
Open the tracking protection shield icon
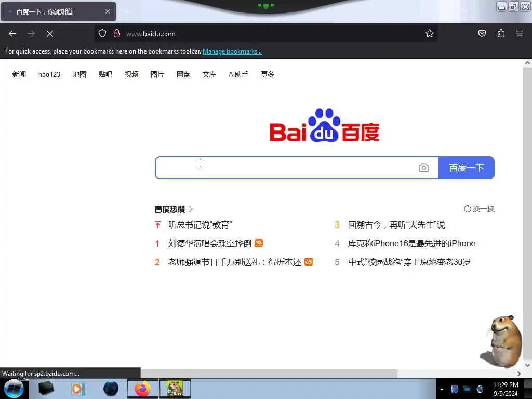coord(102,34)
